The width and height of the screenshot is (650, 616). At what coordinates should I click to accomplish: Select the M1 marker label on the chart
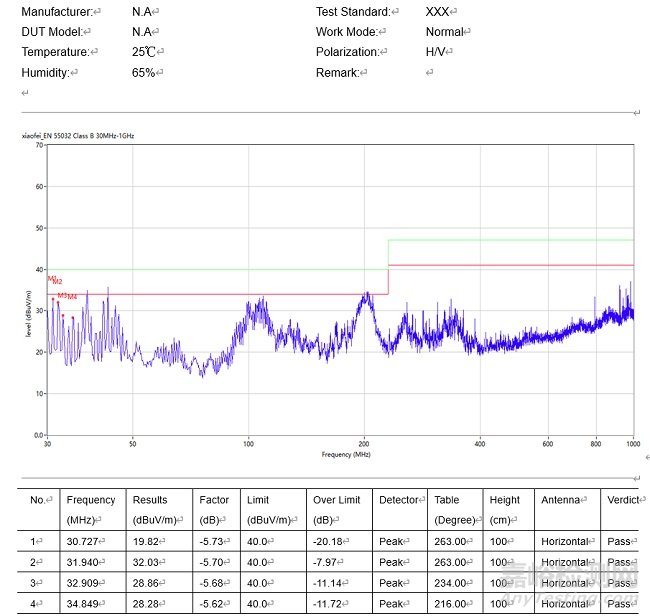[x=51, y=279]
